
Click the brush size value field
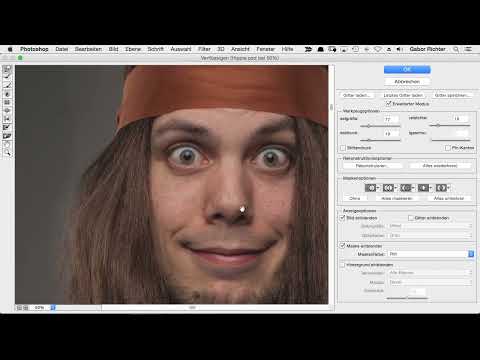click(x=391, y=119)
